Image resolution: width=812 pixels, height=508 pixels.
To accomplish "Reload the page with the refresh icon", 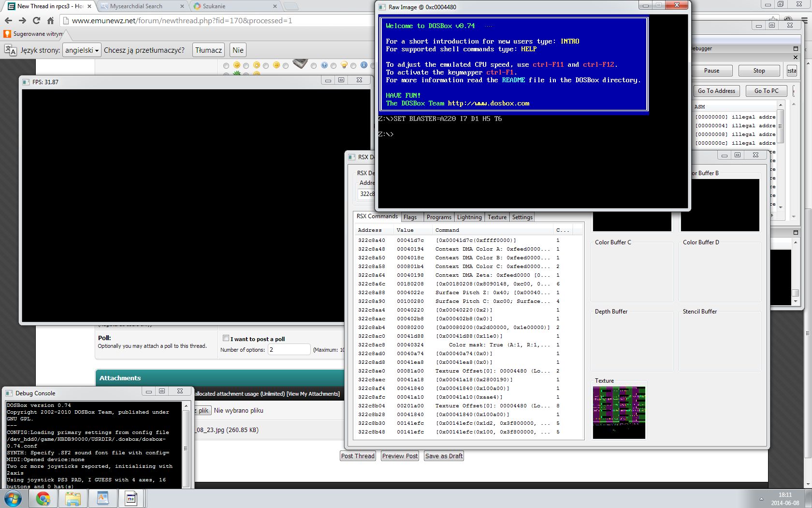I will [x=36, y=21].
